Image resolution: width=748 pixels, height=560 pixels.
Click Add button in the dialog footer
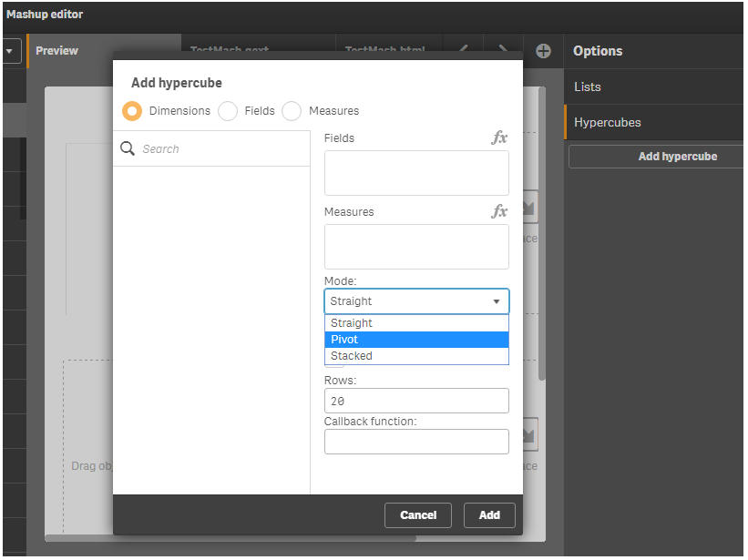click(489, 514)
